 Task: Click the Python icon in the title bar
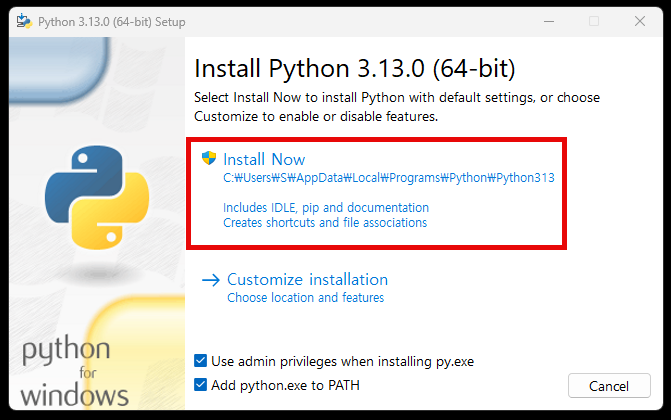[22, 21]
